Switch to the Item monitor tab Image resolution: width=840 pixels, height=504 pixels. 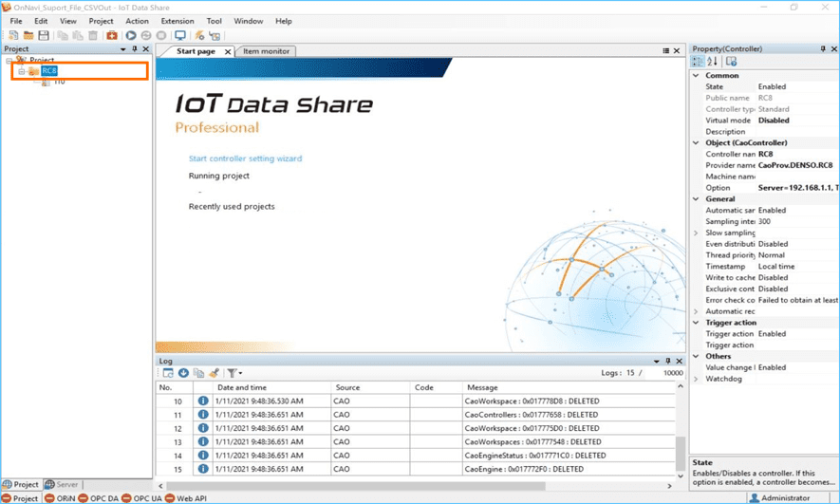266,51
